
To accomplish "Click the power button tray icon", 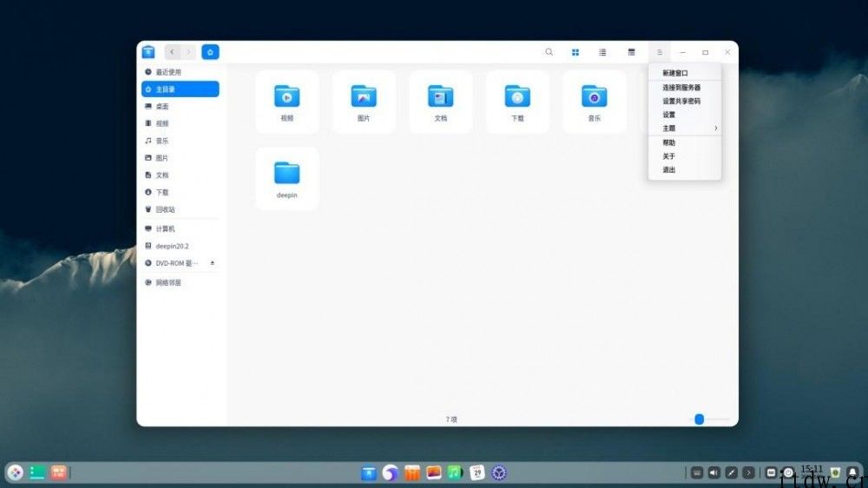I will 788,473.
